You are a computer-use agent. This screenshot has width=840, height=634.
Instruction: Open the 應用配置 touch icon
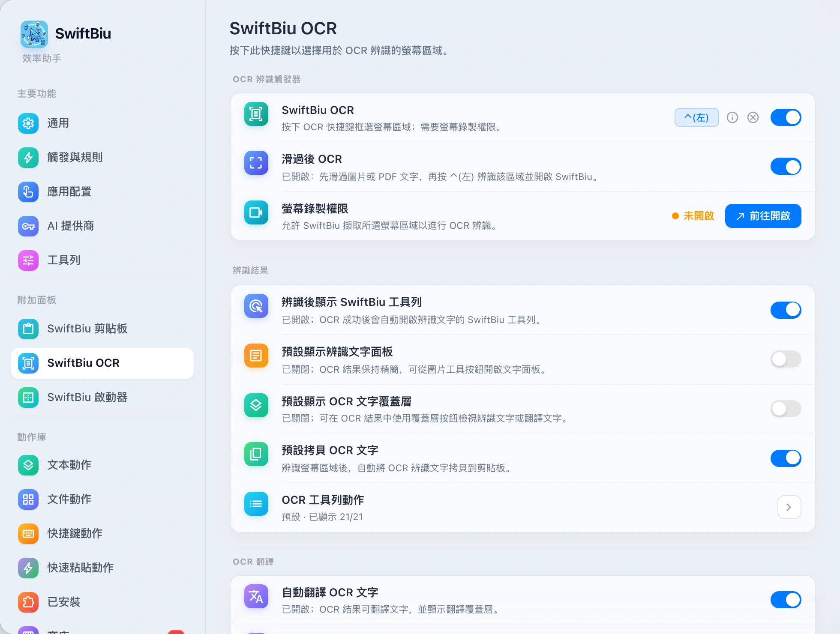(x=28, y=192)
